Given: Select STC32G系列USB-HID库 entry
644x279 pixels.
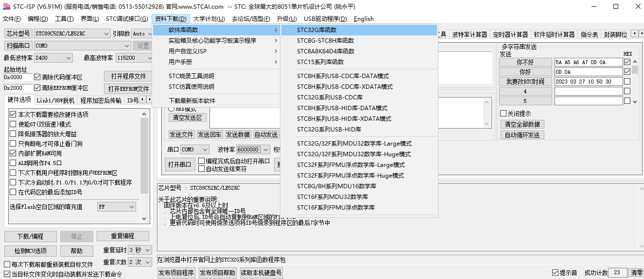Looking at the screenshot, I should [359, 130].
